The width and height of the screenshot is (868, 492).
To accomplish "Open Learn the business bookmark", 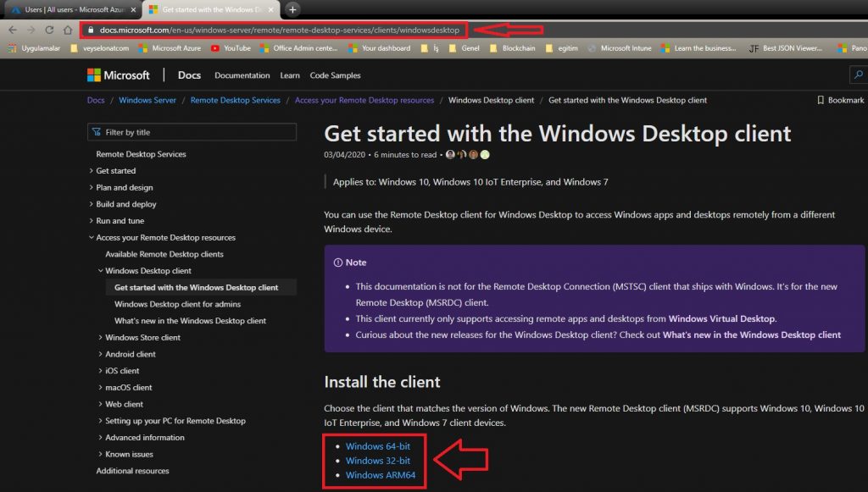I will click(698, 48).
